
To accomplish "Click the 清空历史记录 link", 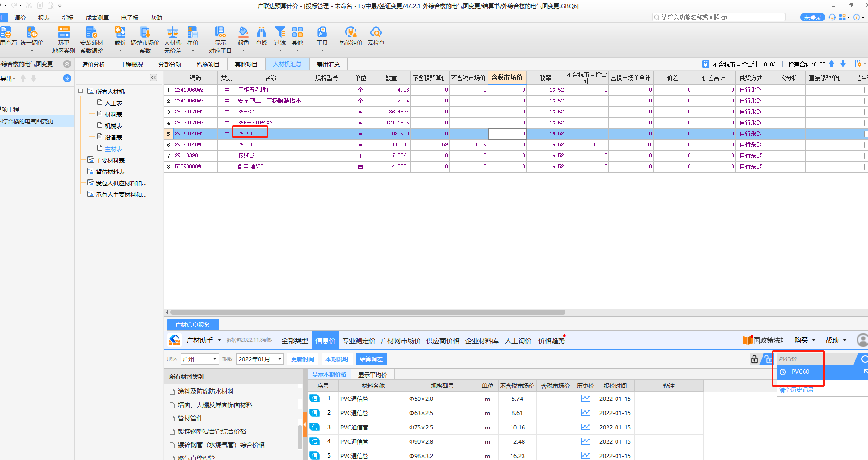I will click(796, 390).
